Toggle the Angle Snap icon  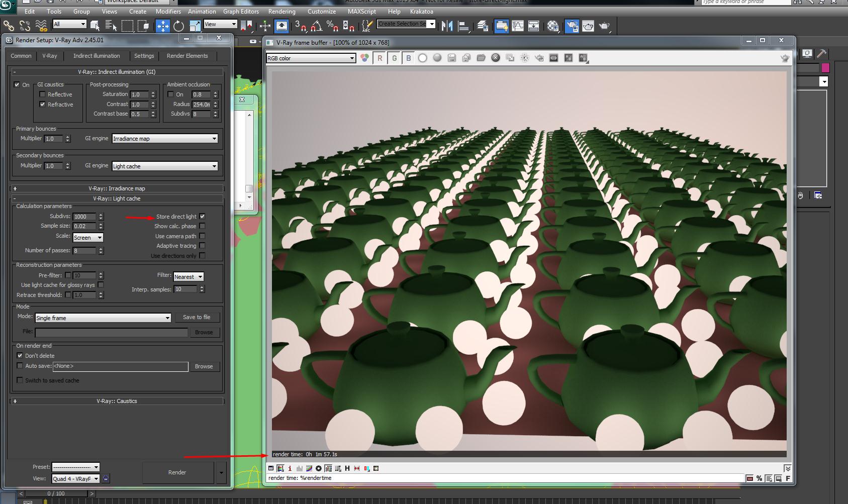pyautogui.click(x=316, y=26)
